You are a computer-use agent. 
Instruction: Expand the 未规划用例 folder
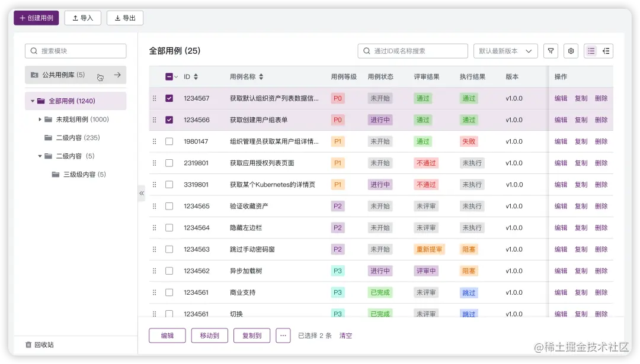[39, 120]
